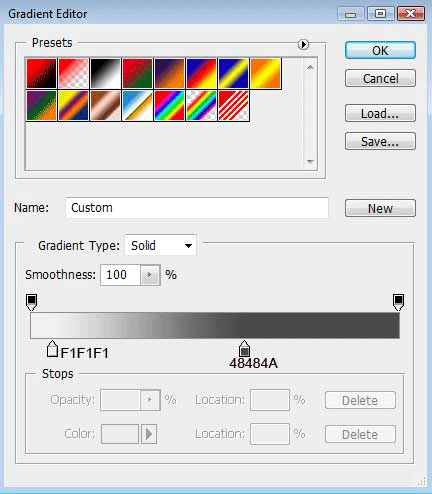Select the left opacity stop above gradient
This screenshot has width=432, height=494.
pyautogui.click(x=31, y=302)
